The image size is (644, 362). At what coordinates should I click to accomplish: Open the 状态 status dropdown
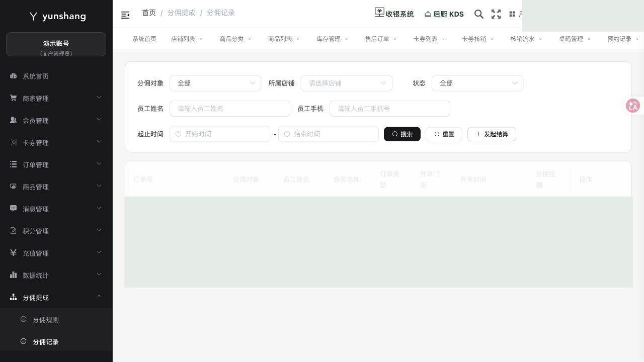click(477, 83)
